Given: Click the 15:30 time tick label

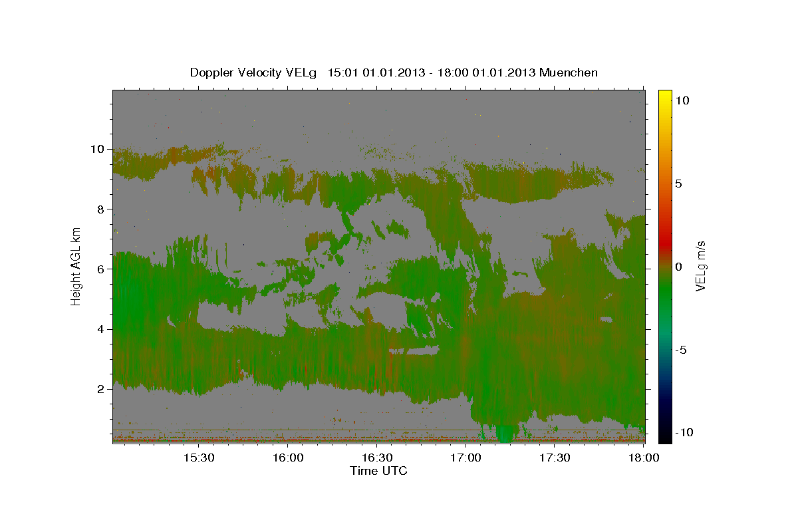Looking at the screenshot, I should 198,458.
